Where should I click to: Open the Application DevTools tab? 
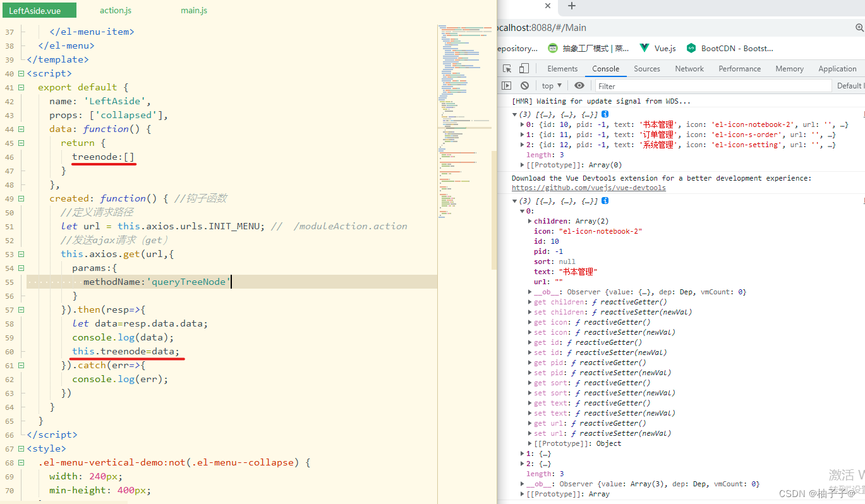coord(837,69)
